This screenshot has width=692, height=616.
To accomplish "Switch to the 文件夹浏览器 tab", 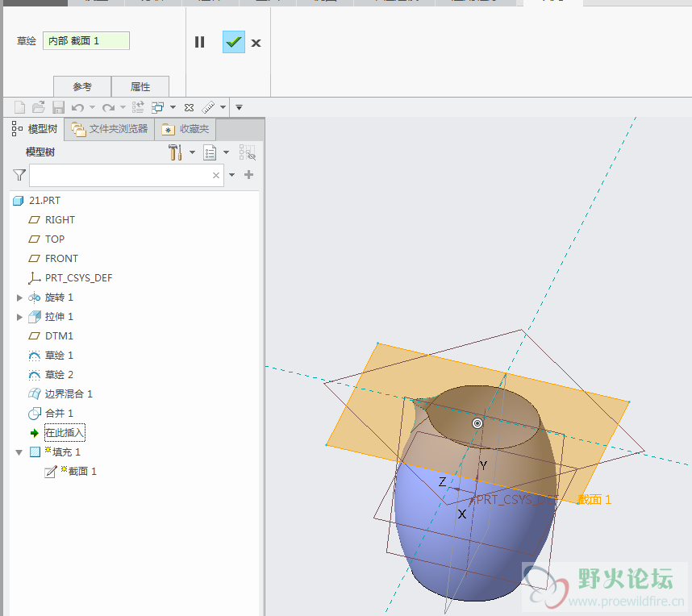I will coord(110,129).
